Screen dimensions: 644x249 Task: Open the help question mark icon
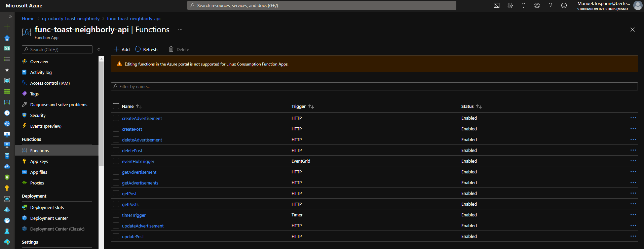click(x=551, y=5)
